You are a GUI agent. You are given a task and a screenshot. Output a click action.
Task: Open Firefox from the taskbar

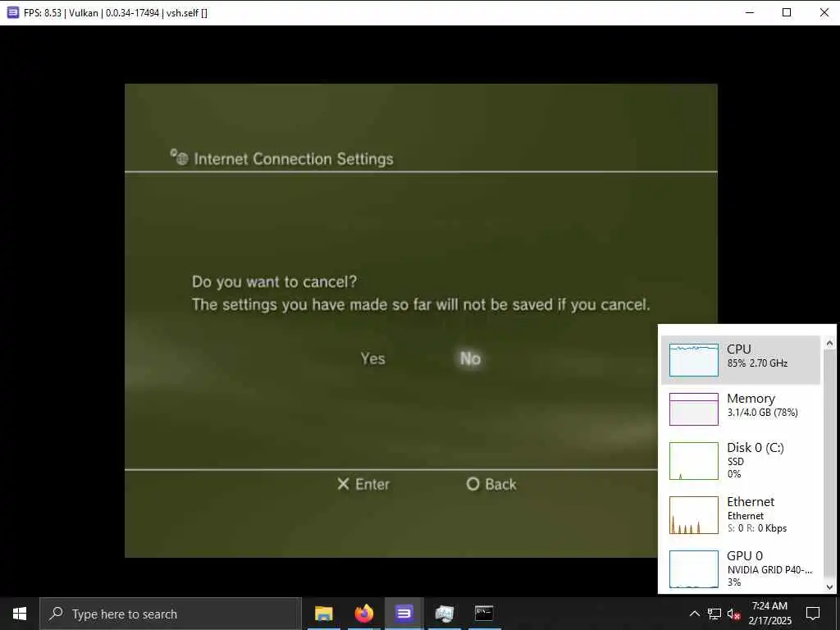coord(363,614)
